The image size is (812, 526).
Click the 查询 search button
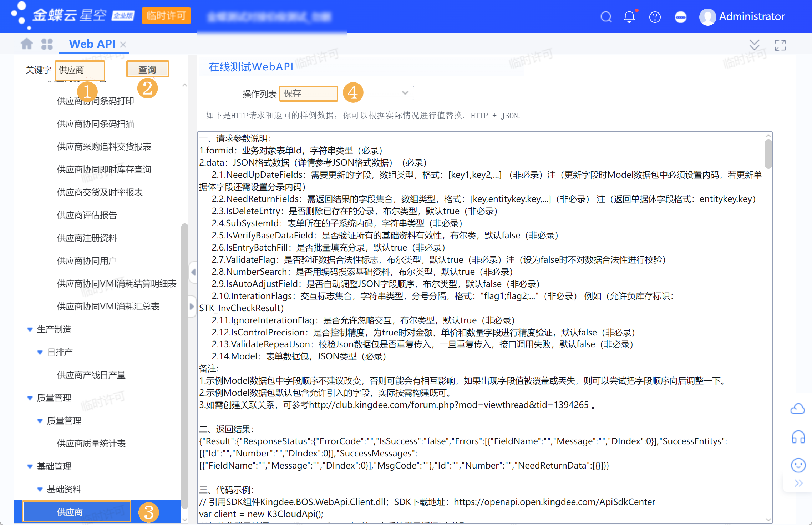147,70
